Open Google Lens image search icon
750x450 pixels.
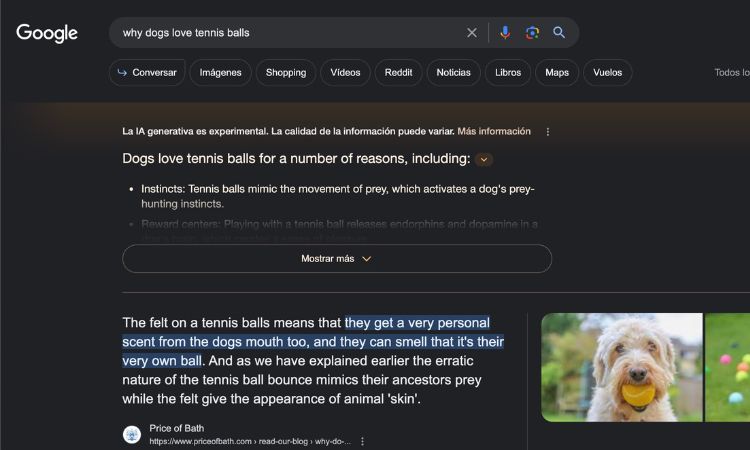point(532,33)
